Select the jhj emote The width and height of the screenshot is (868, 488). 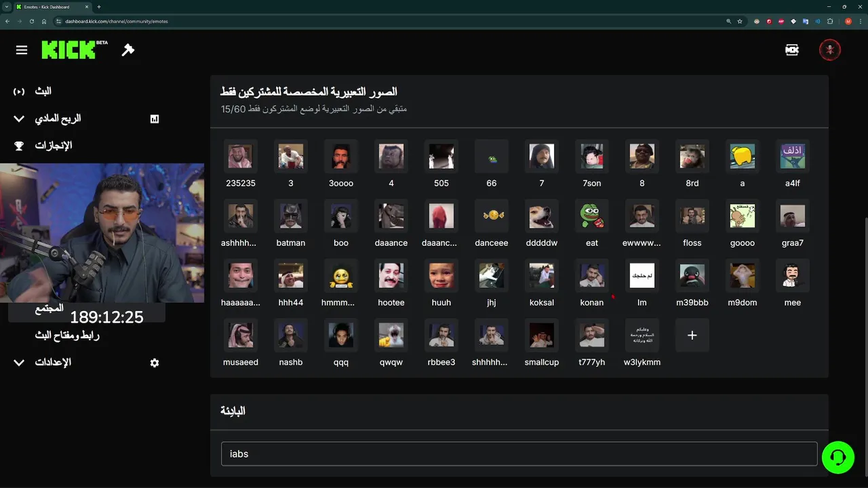[492, 276]
